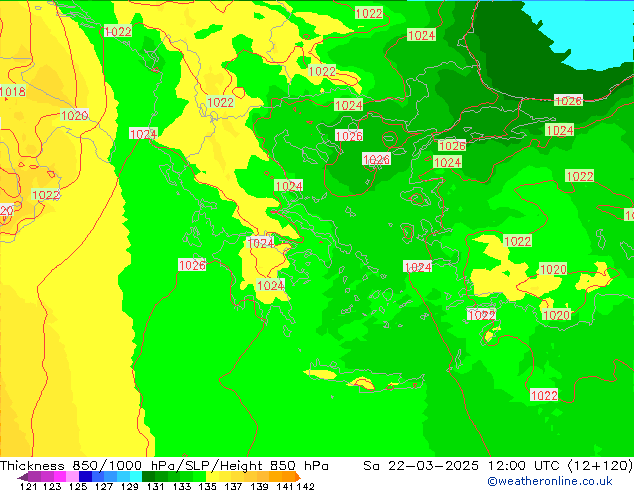Screen dimensions: 634x490
Task: Click legend value 141
Action: pyautogui.click(x=285, y=486)
